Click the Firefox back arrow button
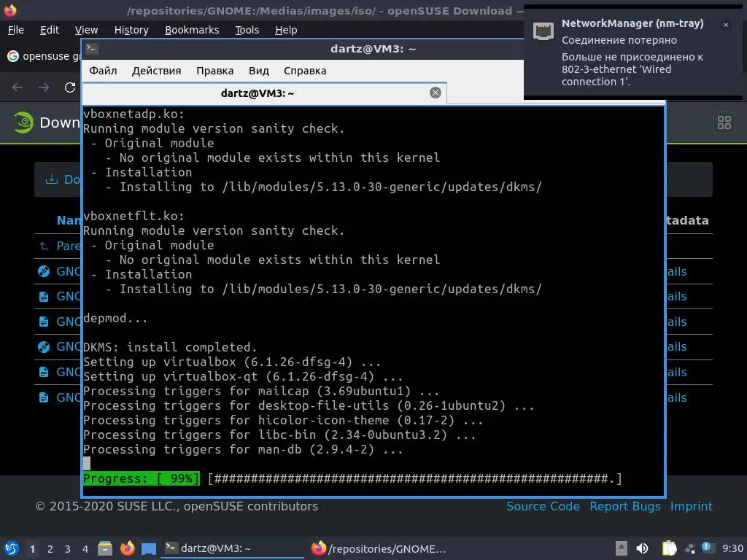Image resolution: width=747 pixels, height=560 pixels. [x=18, y=87]
